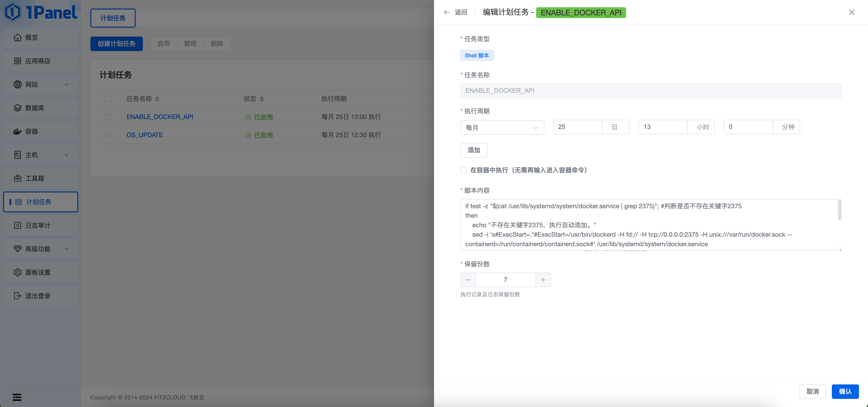Open 应用商店 via its grid icon
Image resolution: width=868 pixels, height=407 pixels.
click(18, 61)
